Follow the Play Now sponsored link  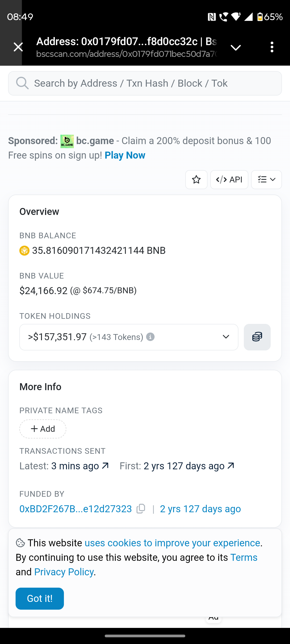(125, 155)
